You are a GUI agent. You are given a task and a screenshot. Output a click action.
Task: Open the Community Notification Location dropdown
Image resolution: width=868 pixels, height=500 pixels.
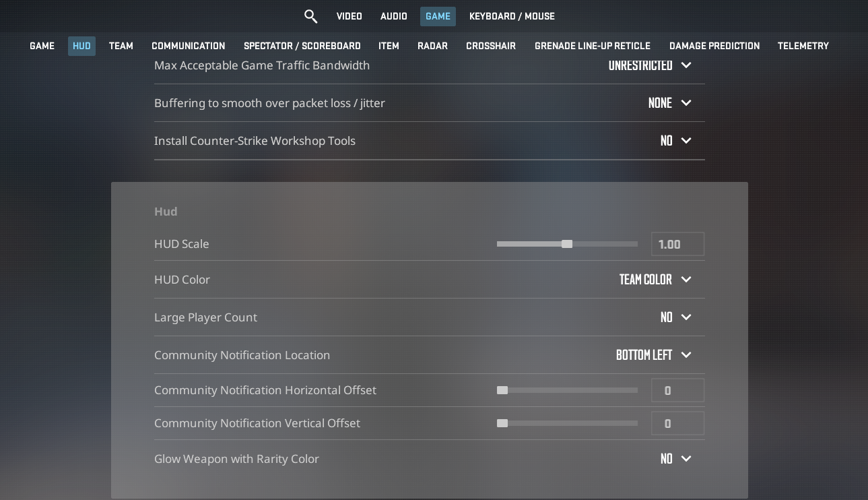coord(686,355)
